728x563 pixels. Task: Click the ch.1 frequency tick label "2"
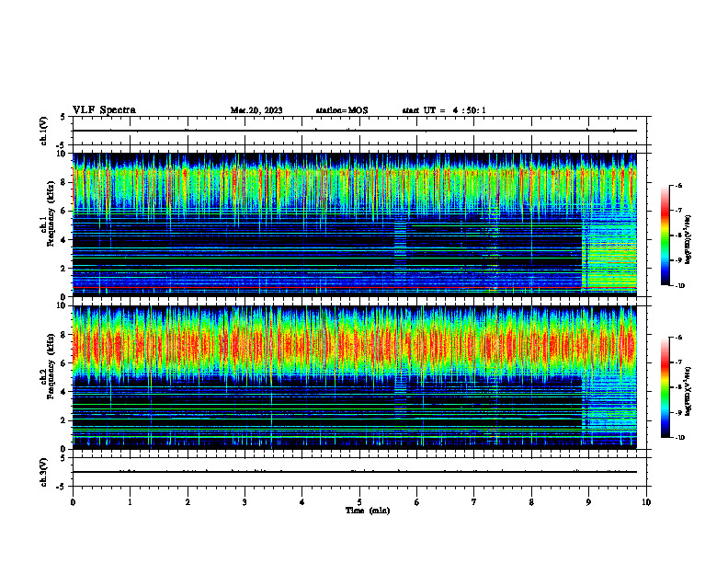63,268
